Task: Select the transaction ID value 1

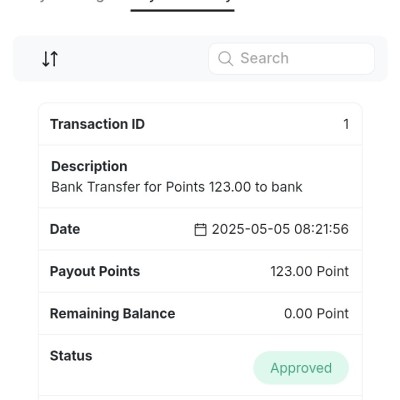Action: pos(346,124)
